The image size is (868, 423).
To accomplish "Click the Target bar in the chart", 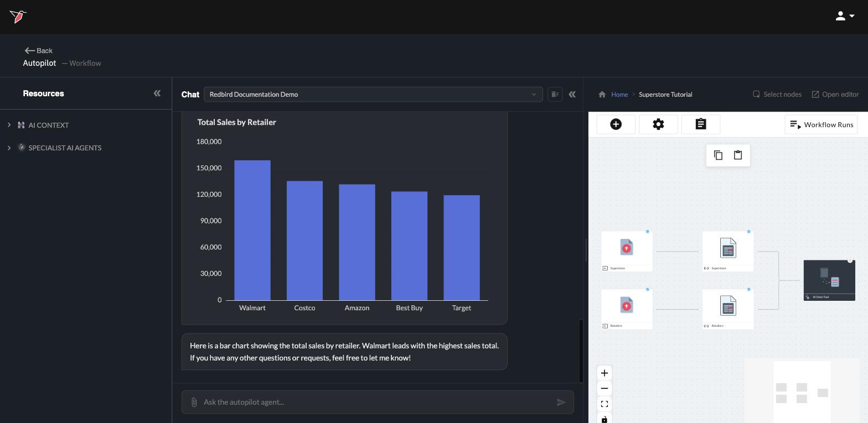I will click(462, 248).
